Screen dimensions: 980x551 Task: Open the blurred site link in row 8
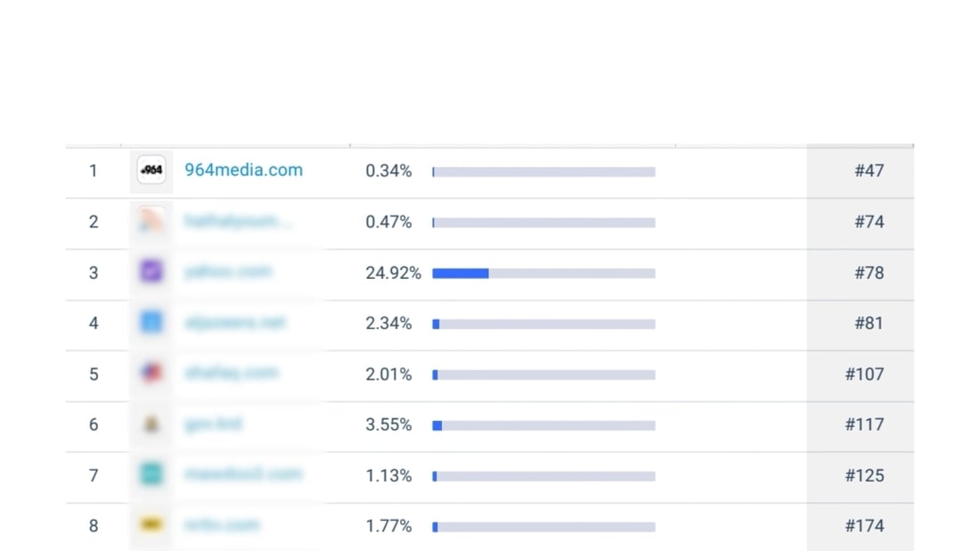click(x=222, y=525)
